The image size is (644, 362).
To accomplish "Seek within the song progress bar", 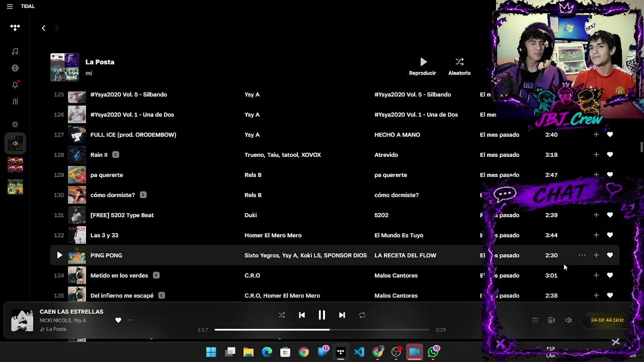I will [322, 330].
